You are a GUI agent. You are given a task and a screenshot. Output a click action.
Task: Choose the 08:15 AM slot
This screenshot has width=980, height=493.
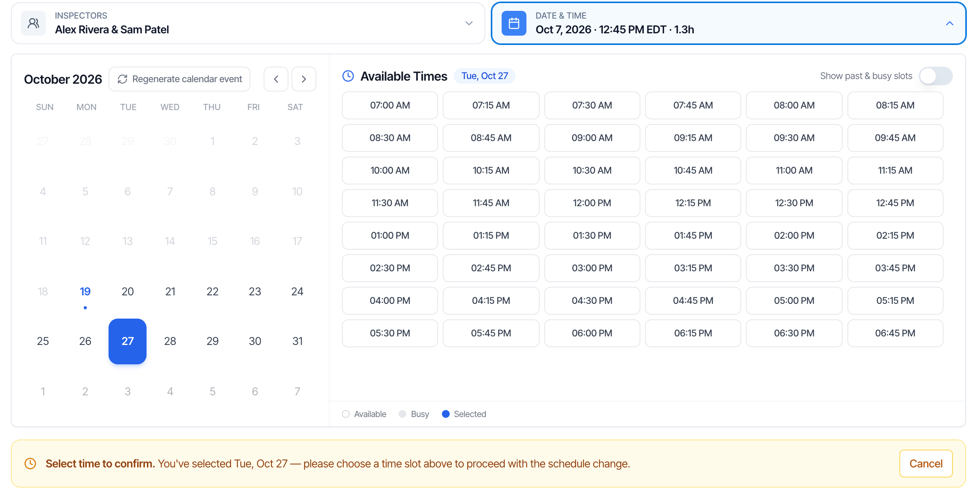(895, 105)
